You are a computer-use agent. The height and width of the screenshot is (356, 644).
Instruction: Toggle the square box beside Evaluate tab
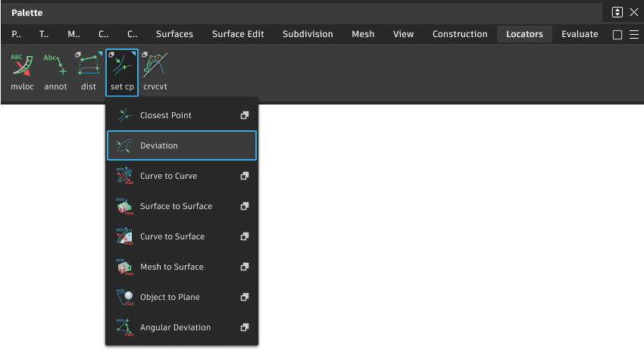point(617,35)
